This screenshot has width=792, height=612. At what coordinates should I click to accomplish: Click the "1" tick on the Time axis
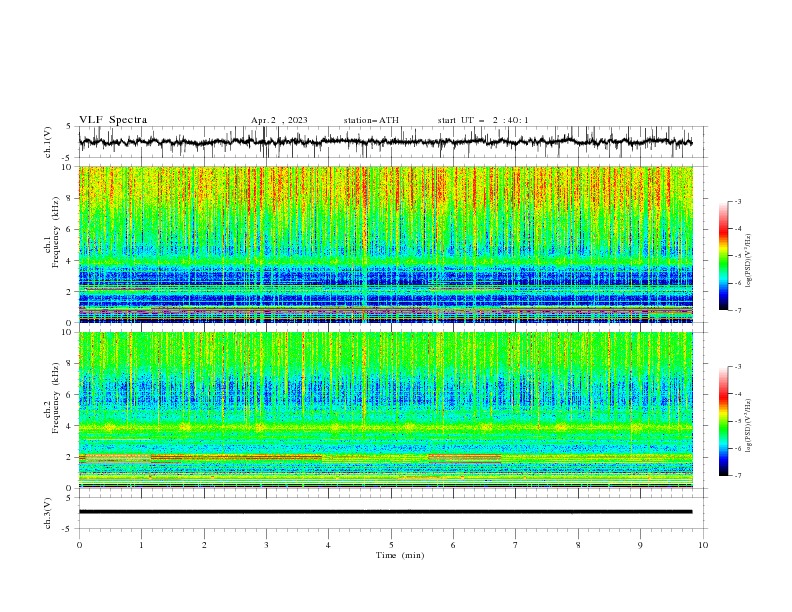coord(141,545)
